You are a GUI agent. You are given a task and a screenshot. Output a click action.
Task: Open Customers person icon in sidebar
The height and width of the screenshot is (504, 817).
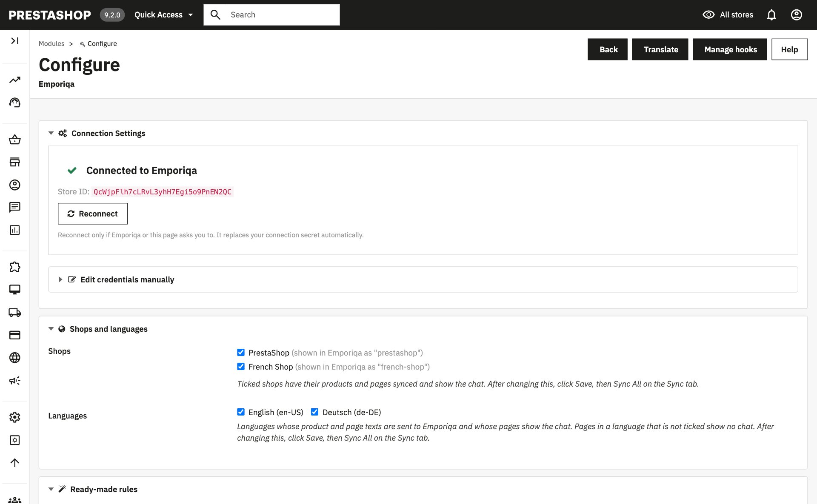[x=15, y=185]
